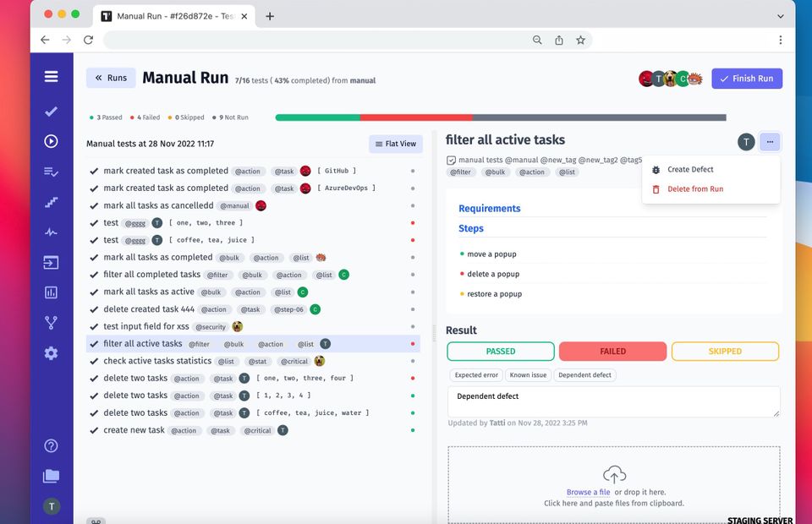The height and width of the screenshot is (524, 812).
Task: Click the red failed segment of progress bar
Action: click(x=416, y=117)
